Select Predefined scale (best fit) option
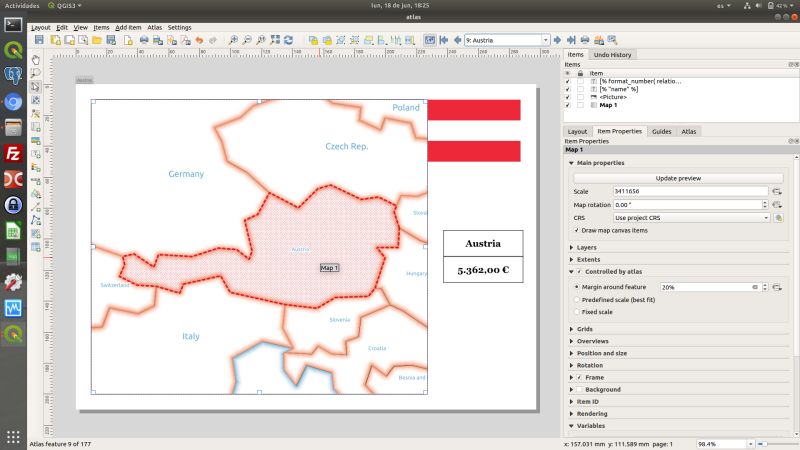800x450 pixels. click(577, 300)
